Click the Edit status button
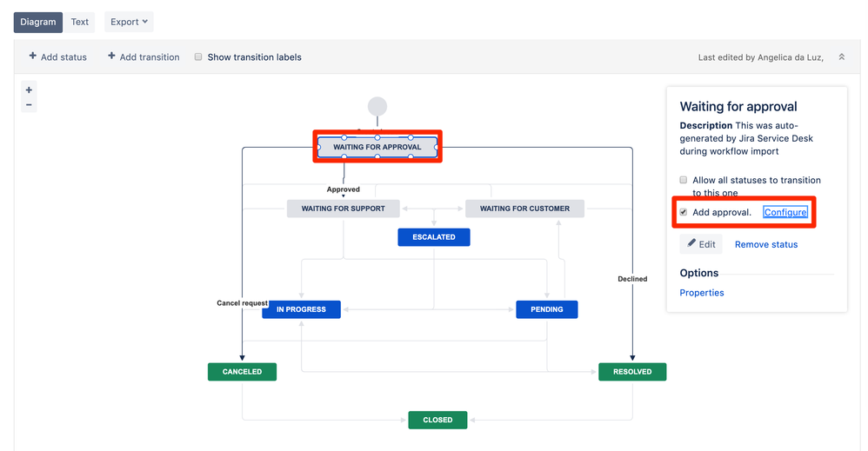The image size is (868, 451). tap(701, 244)
